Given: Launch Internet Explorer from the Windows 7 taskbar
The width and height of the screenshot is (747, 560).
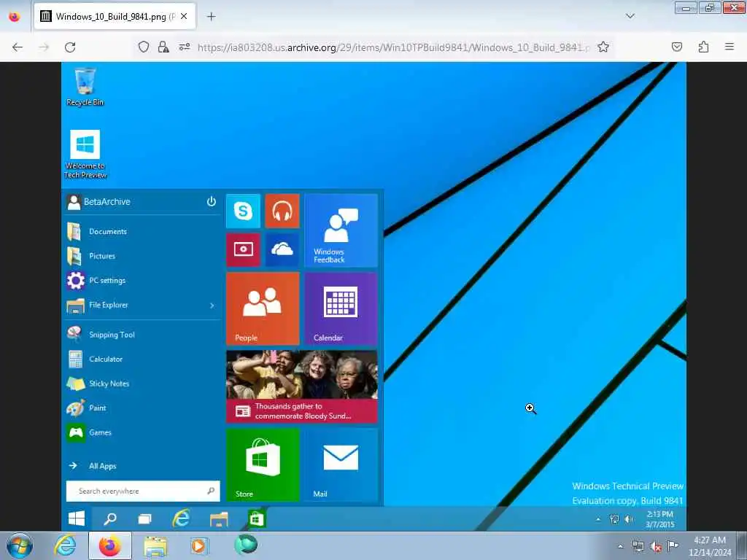Looking at the screenshot, I should [x=65, y=545].
